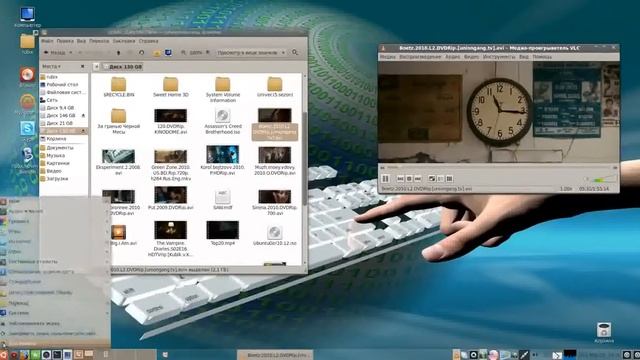The image size is (640, 360).
Task: Open VLC Медиа menu
Action: pyautogui.click(x=387, y=57)
